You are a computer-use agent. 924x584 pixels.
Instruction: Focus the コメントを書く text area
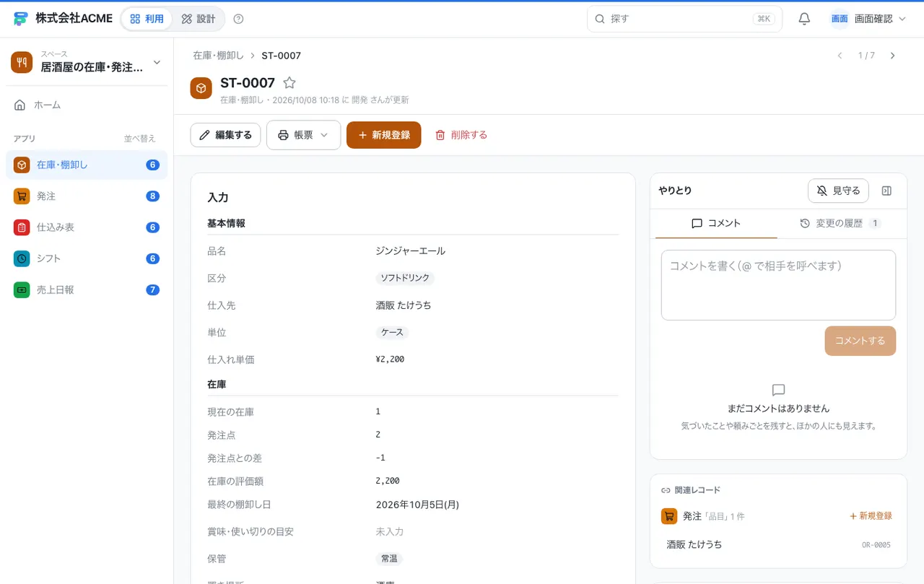point(778,285)
